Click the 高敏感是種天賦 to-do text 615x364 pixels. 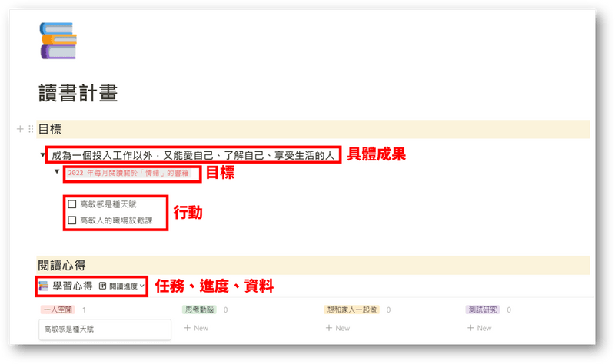click(108, 204)
